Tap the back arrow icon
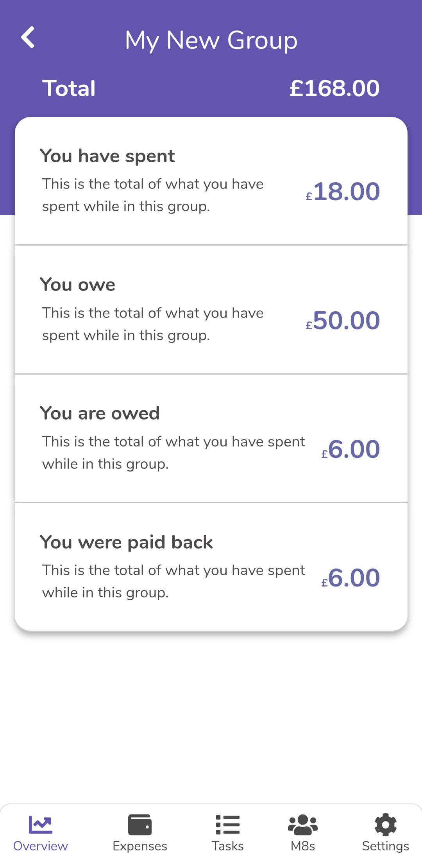The image size is (422, 868). 28,38
